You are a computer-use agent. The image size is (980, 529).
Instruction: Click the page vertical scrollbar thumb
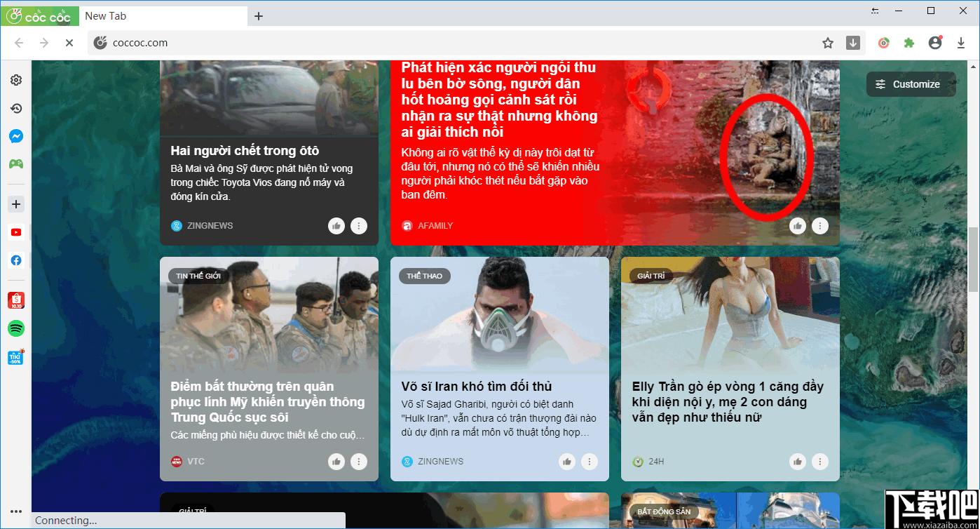[x=974, y=260]
